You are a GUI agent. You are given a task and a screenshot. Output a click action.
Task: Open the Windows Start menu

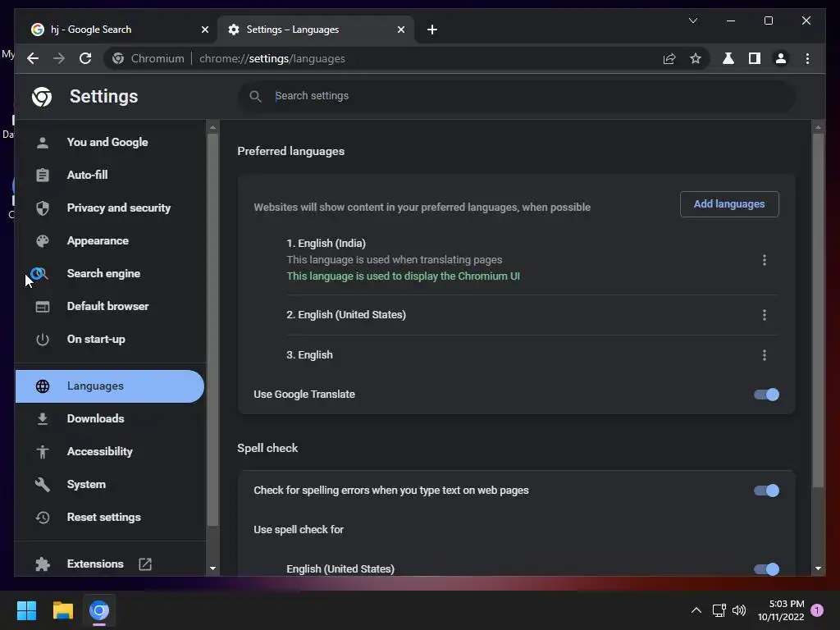point(26,610)
